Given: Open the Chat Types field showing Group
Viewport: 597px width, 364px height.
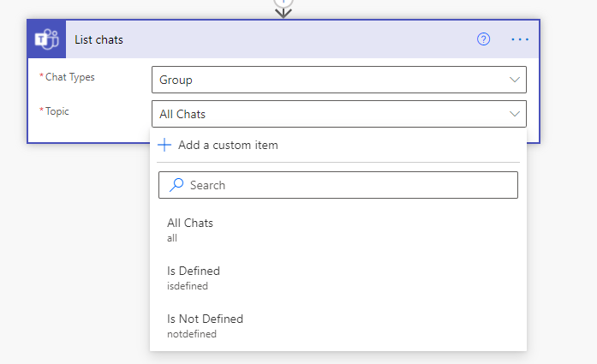Looking at the screenshot, I should [x=325, y=80].
